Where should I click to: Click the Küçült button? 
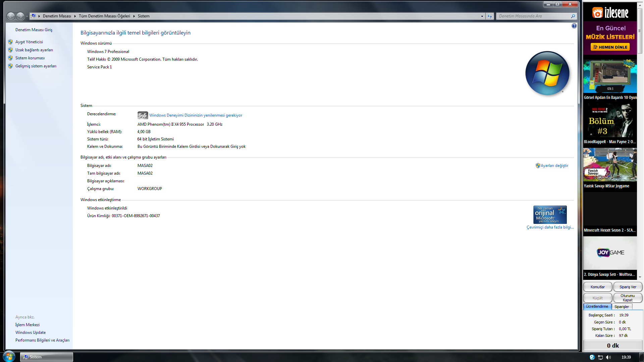click(597, 298)
